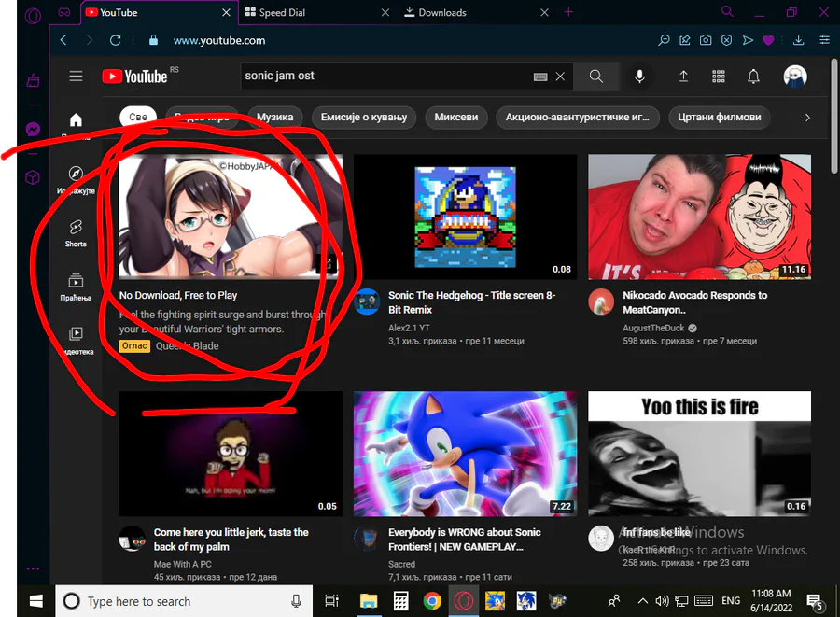This screenshot has height=617, width=840.
Task: Click the search magnifier button
Action: pos(596,76)
